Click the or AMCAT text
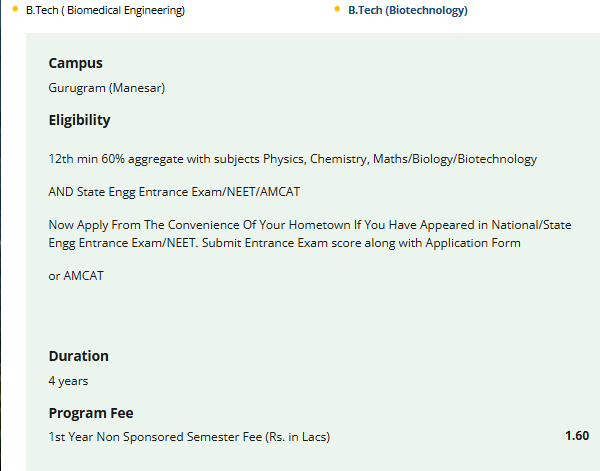Screen dimensions: 600x471 [x=76, y=276]
